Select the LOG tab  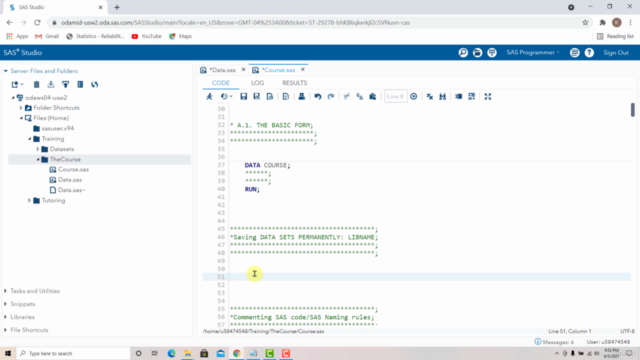(x=258, y=83)
